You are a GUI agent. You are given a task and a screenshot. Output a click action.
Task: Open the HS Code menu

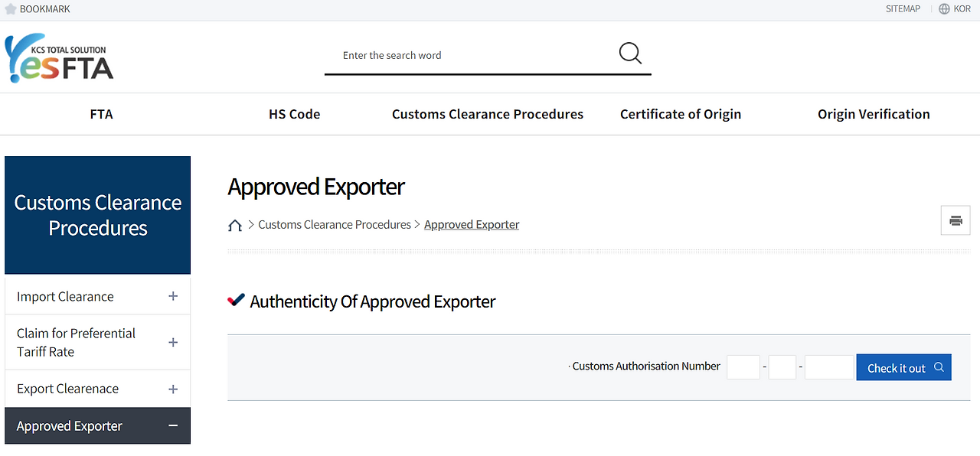pyautogui.click(x=294, y=114)
